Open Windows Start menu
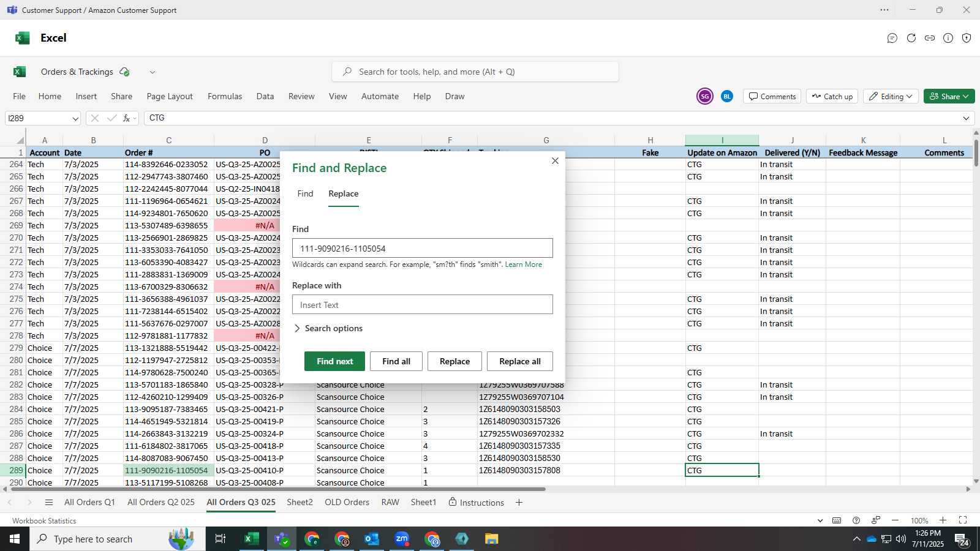Image resolution: width=980 pixels, height=551 pixels. pos(15,539)
